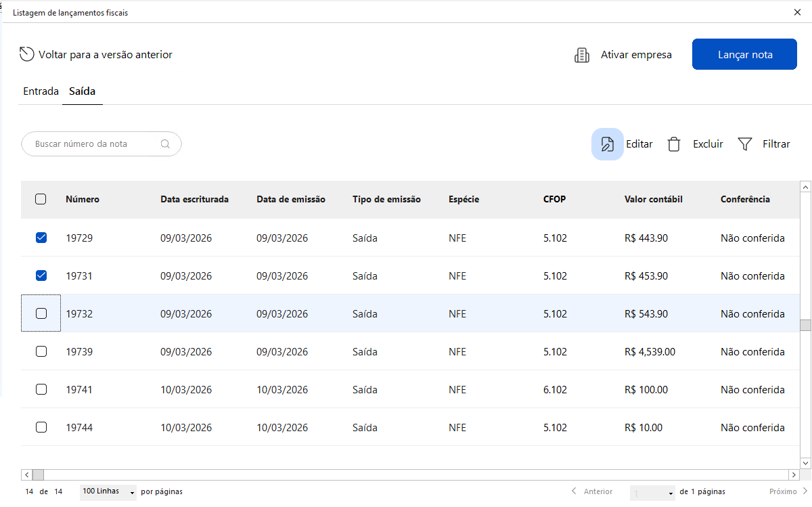The height and width of the screenshot is (507, 812).
Task: Click the Data escriturada column header
Action: pos(194,199)
